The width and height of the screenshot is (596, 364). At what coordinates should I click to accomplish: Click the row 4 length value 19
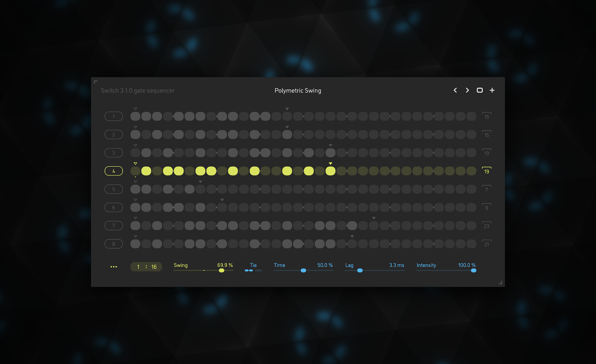pos(486,171)
